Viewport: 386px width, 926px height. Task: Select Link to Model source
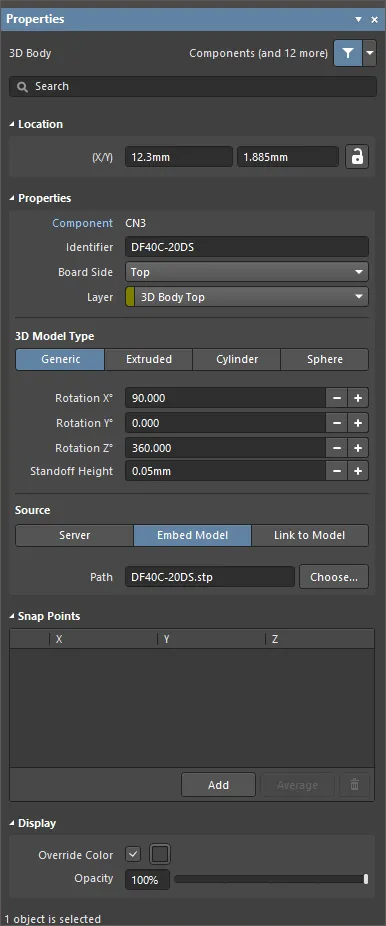tap(310, 536)
